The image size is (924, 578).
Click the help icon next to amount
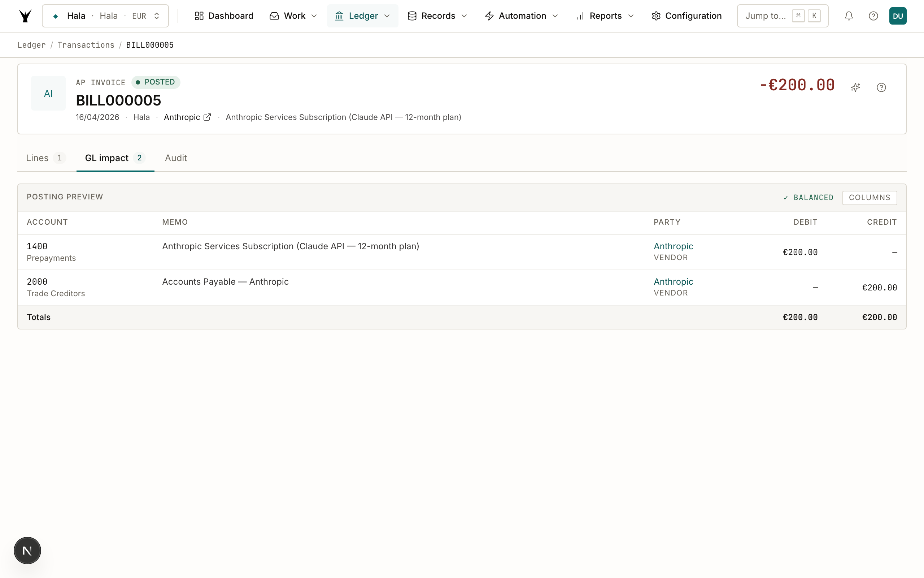881,87
